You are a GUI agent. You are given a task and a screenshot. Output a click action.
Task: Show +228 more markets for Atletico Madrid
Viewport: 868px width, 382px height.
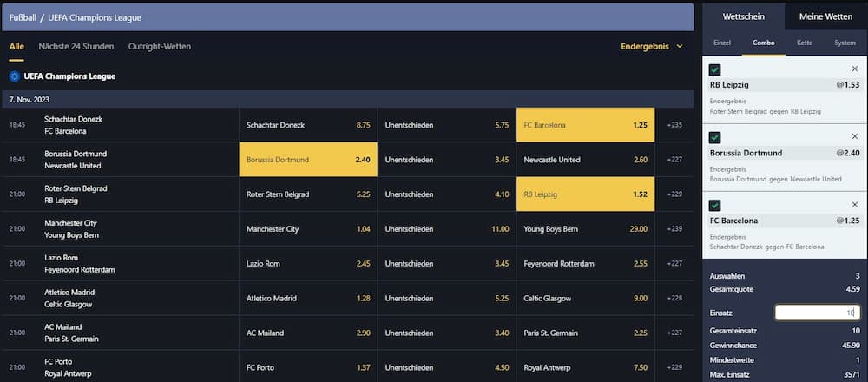674,299
